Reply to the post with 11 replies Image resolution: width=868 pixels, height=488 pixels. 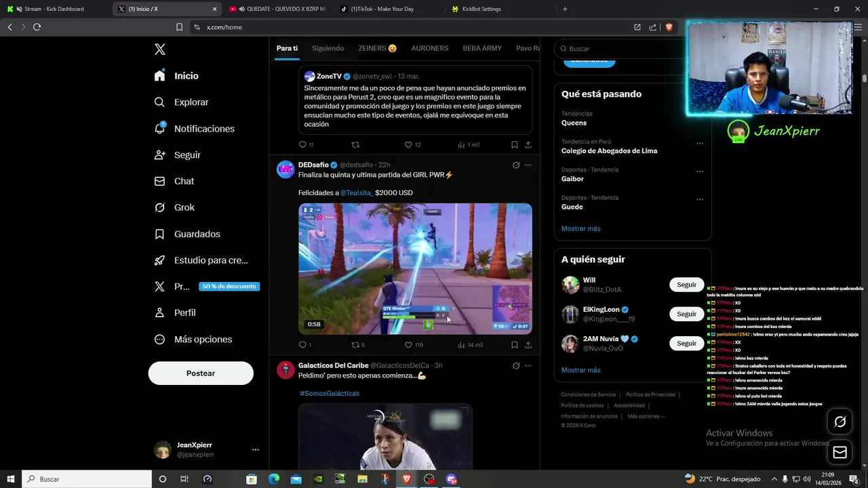(x=306, y=145)
